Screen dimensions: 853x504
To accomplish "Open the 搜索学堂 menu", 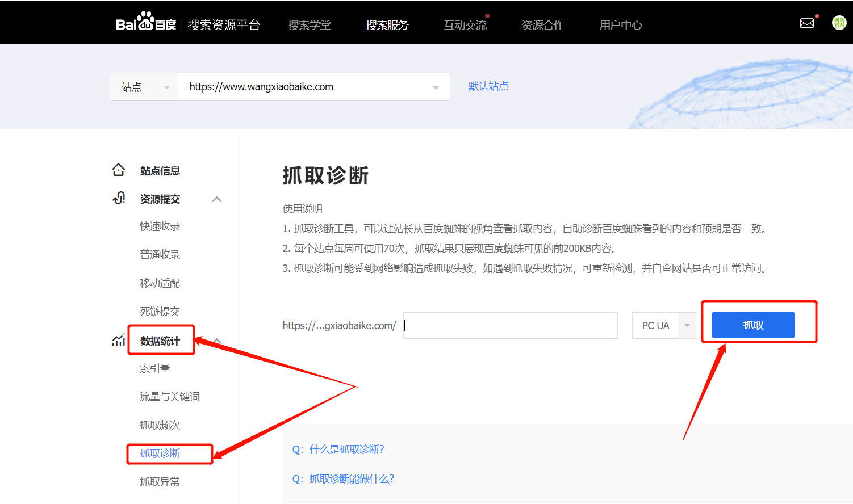I will (309, 25).
